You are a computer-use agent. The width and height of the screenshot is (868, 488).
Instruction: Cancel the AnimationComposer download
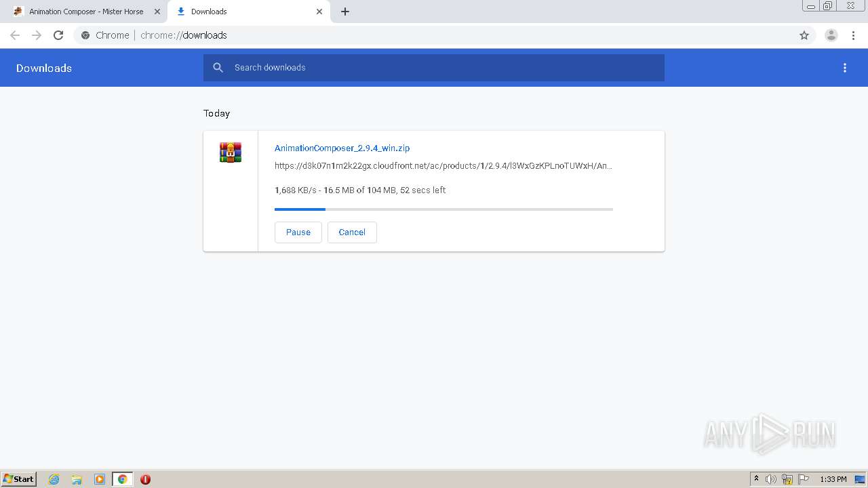(352, 232)
